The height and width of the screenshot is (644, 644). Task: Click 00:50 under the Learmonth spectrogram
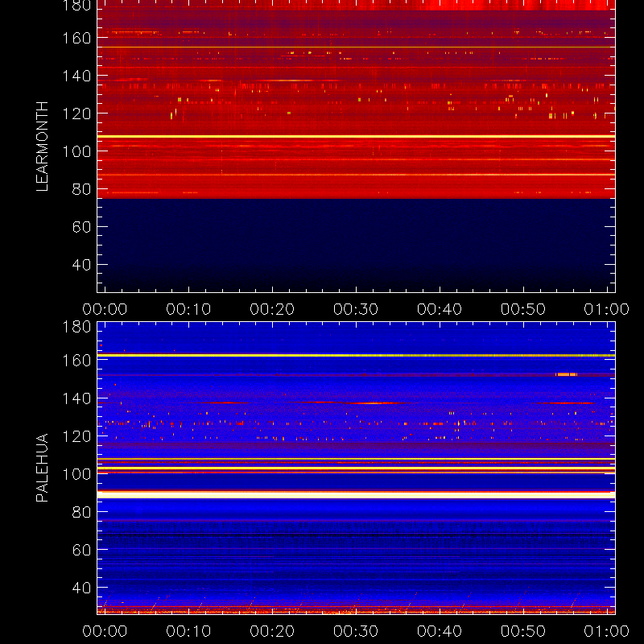(523, 309)
